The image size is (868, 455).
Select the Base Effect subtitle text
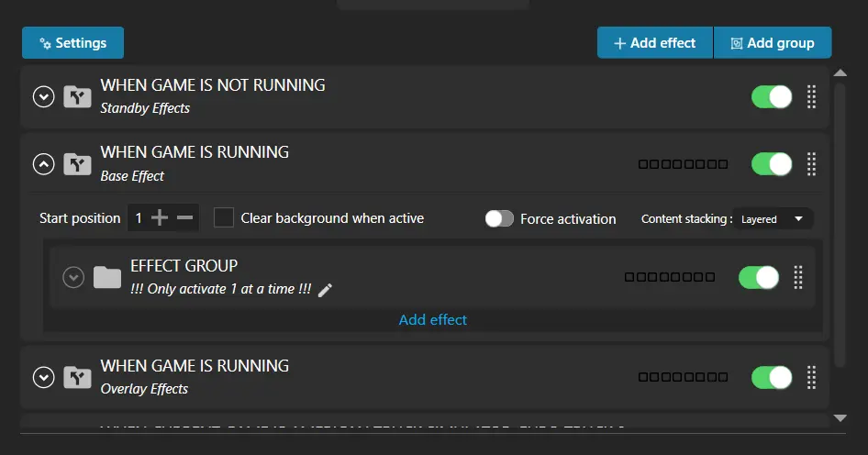132,176
